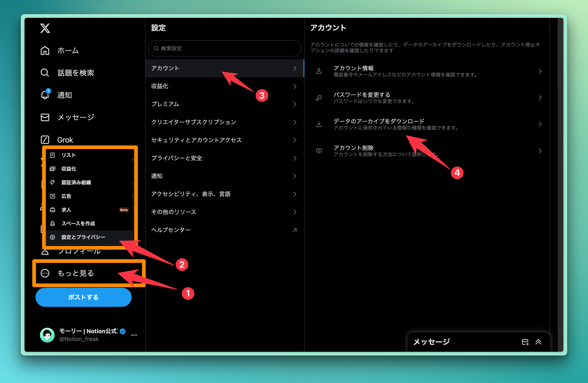Click the メッセージ envelope icon in sidebar
This screenshot has width=588, height=383.
(45, 117)
